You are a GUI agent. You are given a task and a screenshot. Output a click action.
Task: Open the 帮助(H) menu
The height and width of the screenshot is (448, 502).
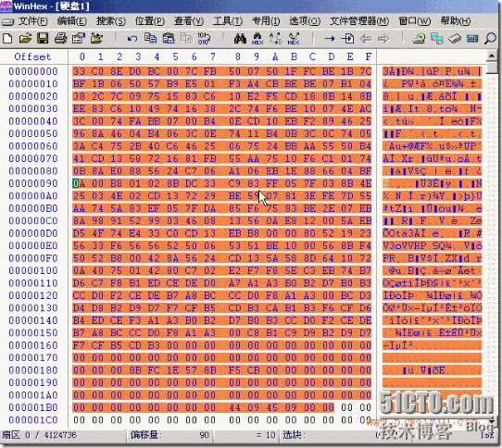pos(456,21)
